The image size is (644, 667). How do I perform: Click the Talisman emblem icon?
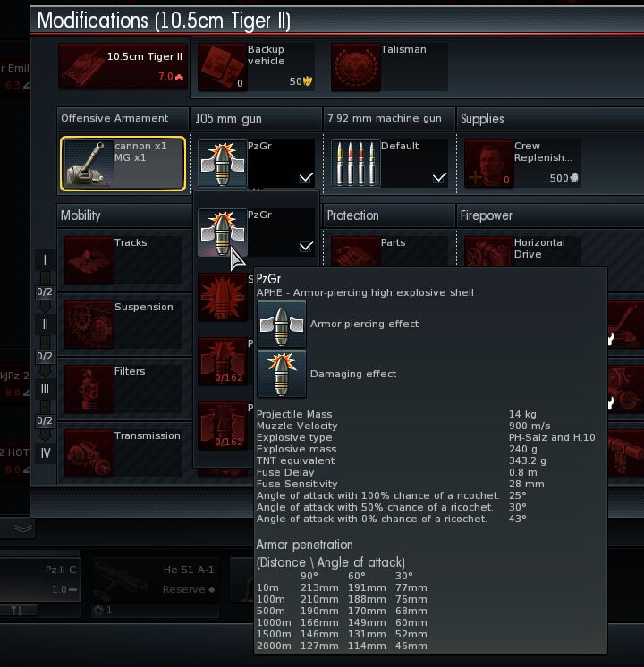(356, 67)
